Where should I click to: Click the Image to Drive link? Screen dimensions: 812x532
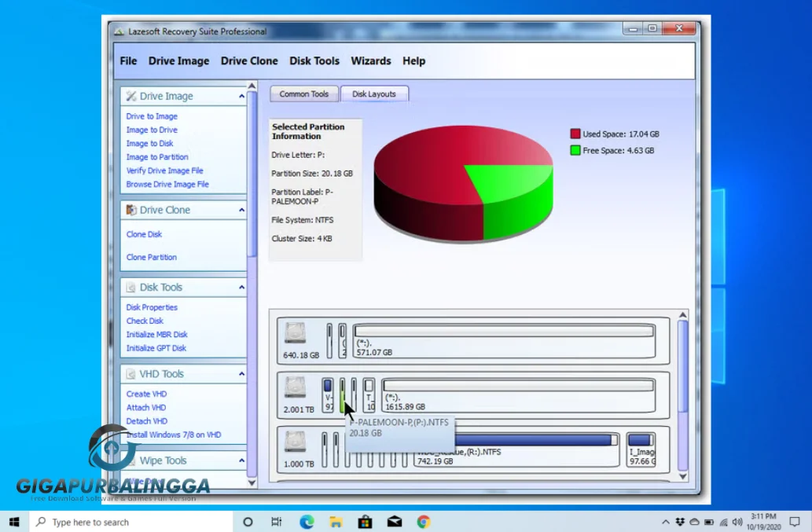point(152,130)
